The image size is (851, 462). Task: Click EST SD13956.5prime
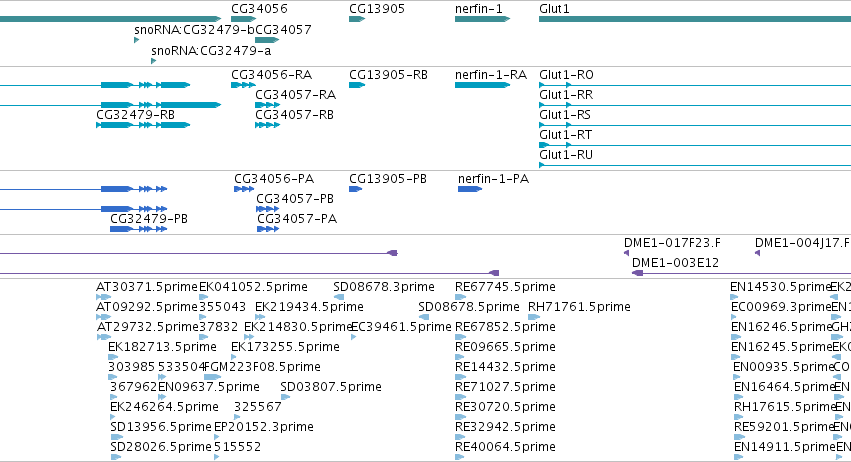click(x=161, y=428)
